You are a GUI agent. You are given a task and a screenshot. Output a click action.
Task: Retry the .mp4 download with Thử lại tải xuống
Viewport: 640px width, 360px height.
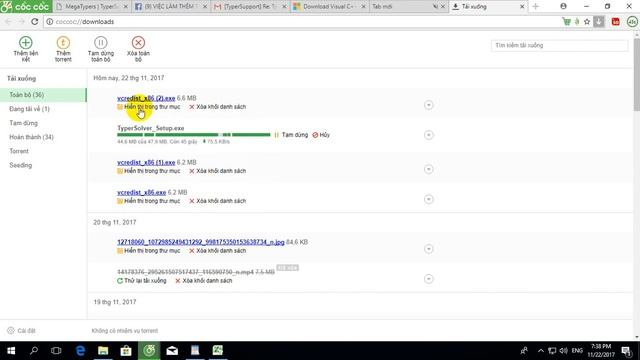(142, 281)
